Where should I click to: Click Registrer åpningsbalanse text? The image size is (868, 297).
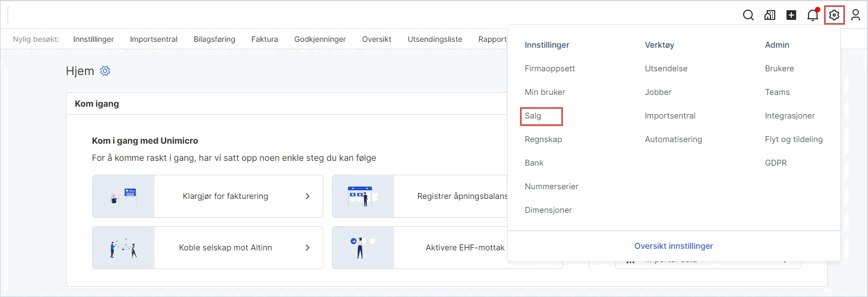coord(462,196)
